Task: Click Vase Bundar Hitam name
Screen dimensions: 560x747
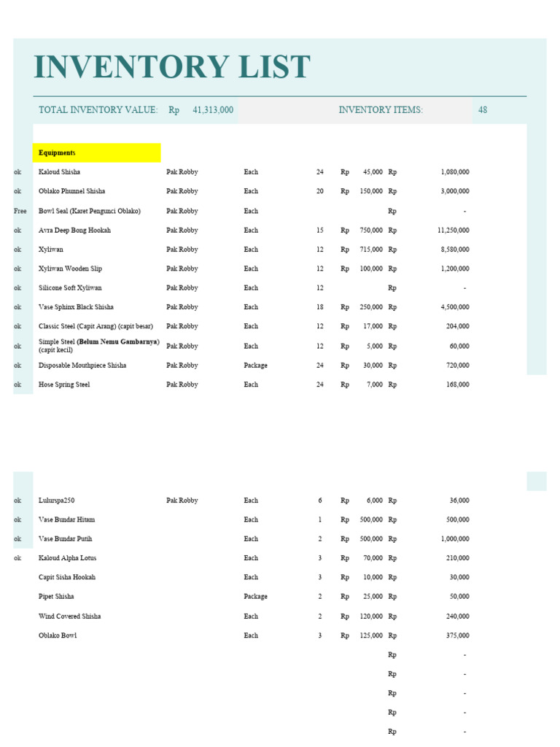Action: (x=66, y=519)
